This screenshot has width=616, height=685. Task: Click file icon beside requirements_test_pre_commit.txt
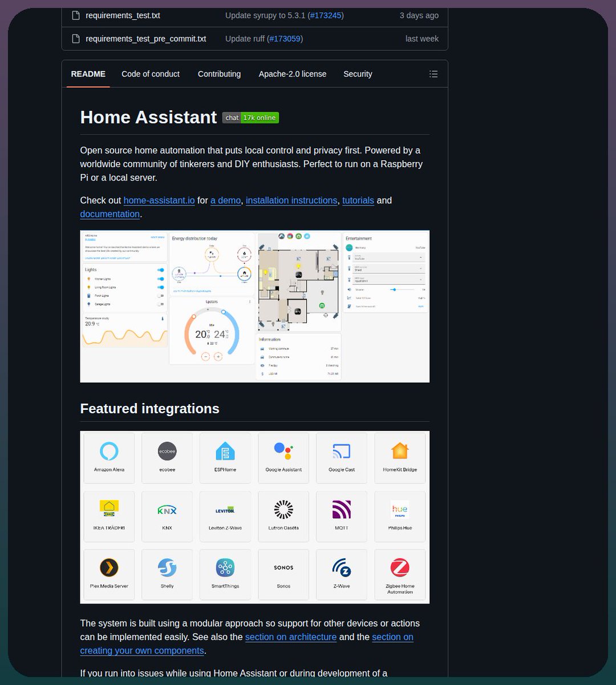pos(75,39)
